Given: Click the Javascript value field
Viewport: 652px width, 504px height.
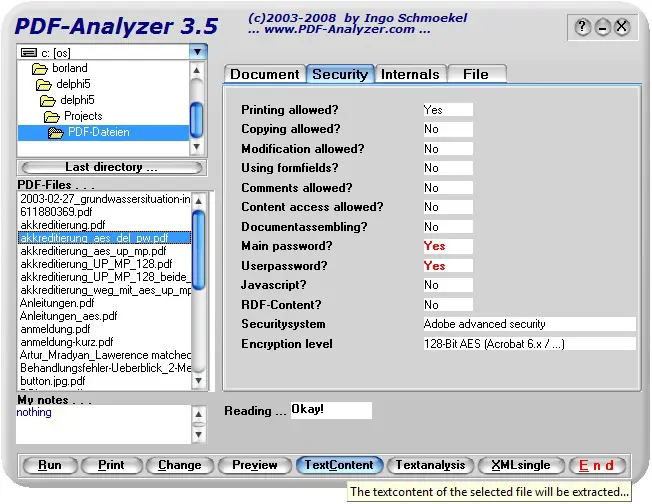Looking at the screenshot, I should [448, 285].
